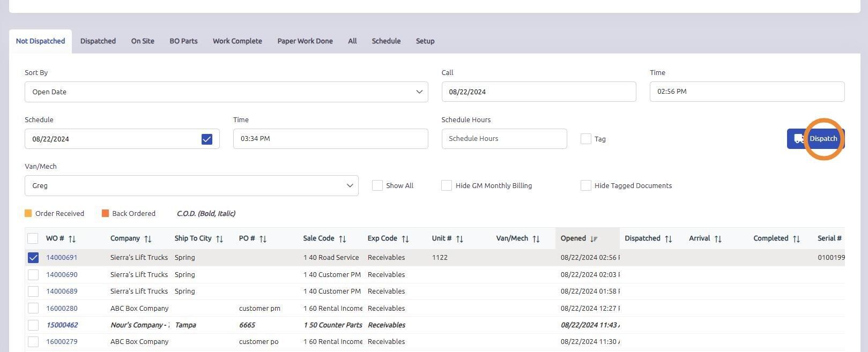Open the Sort By dropdown

pyautogui.click(x=226, y=92)
